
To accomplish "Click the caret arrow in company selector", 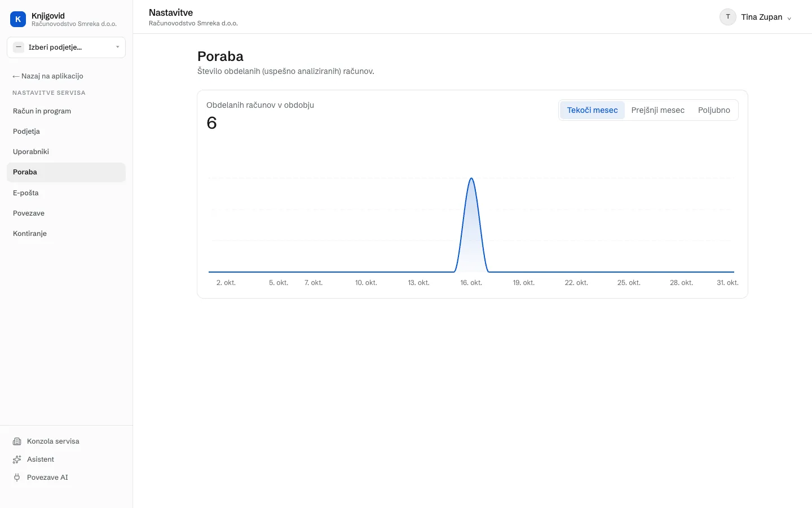I will tap(117, 47).
